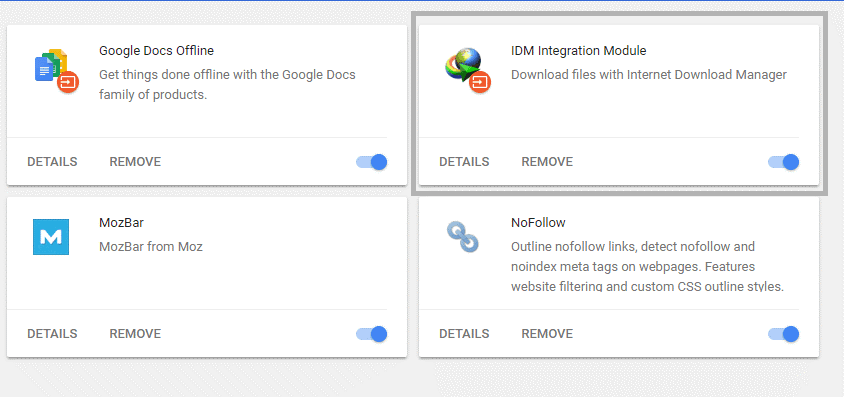The height and width of the screenshot is (397, 844).
Task: Click the NoFollow extension description text
Action: click(x=647, y=267)
